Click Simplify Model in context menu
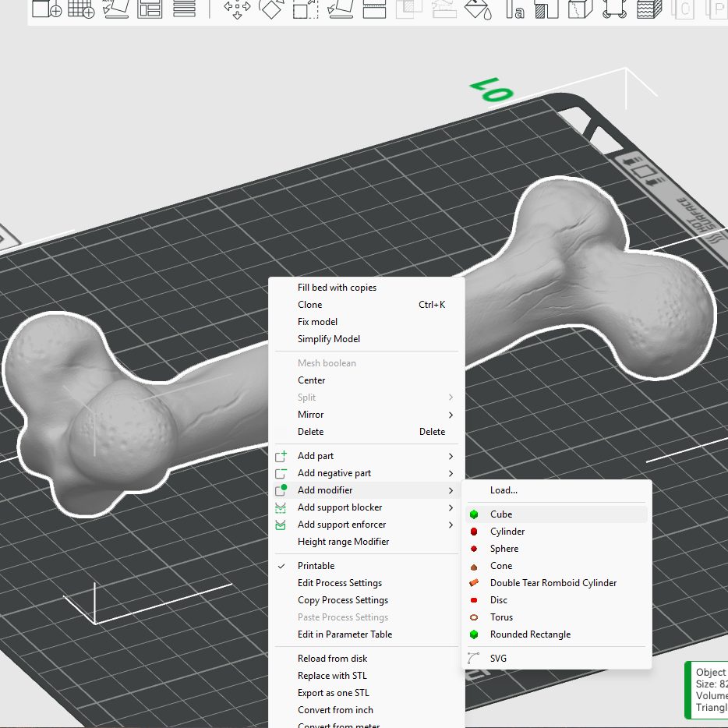728x728 pixels. (328, 339)
